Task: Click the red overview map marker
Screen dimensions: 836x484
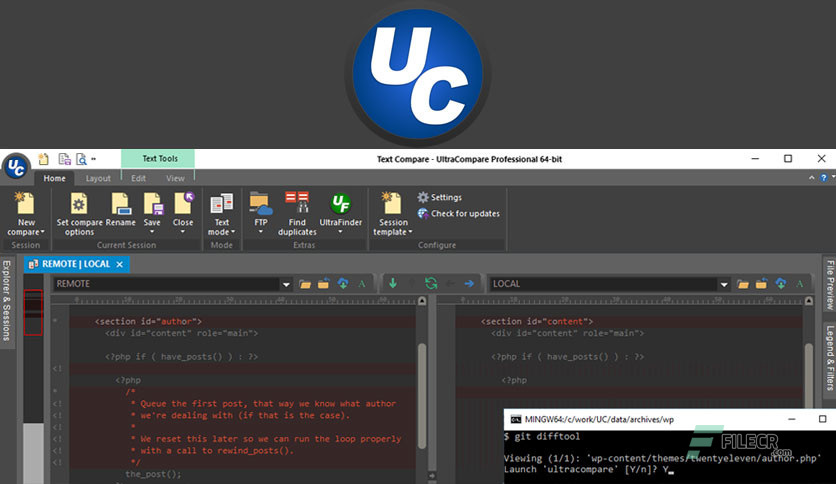Action: click(33, 312)
